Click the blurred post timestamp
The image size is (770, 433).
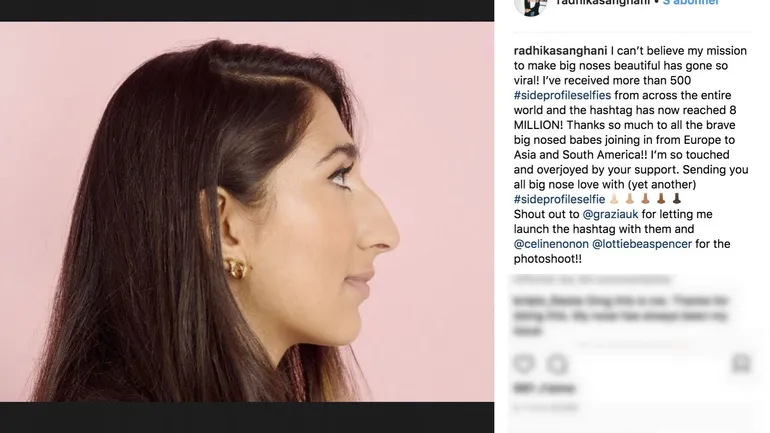coord(546,407)
